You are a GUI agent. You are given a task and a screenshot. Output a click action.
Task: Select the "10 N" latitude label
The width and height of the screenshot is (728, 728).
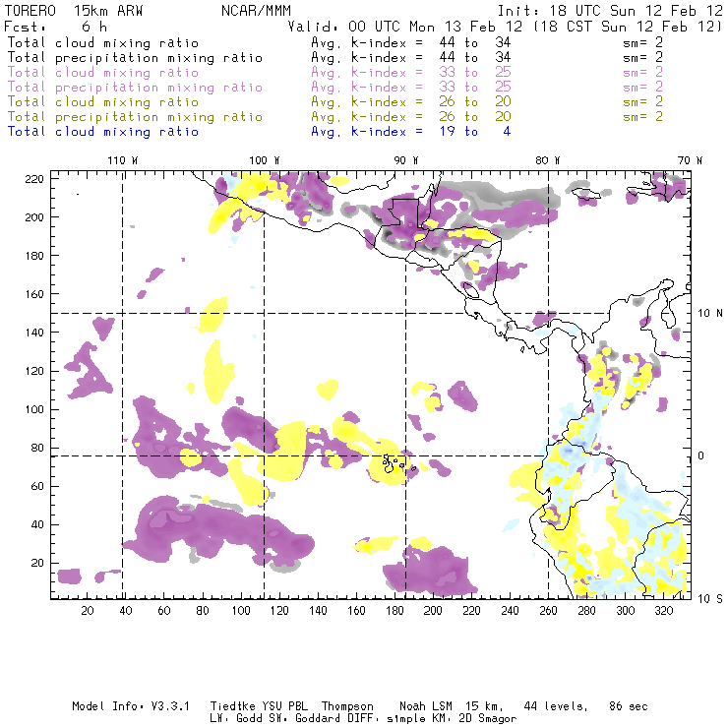710,314
